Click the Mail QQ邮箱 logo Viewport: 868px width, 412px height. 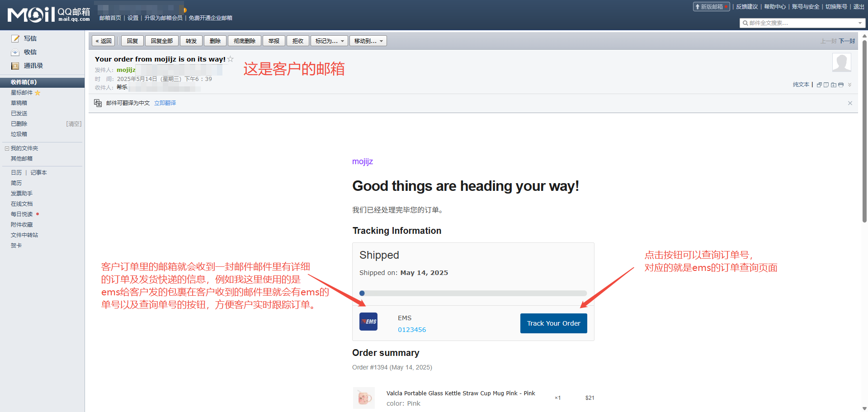click(x=49, y=14)
